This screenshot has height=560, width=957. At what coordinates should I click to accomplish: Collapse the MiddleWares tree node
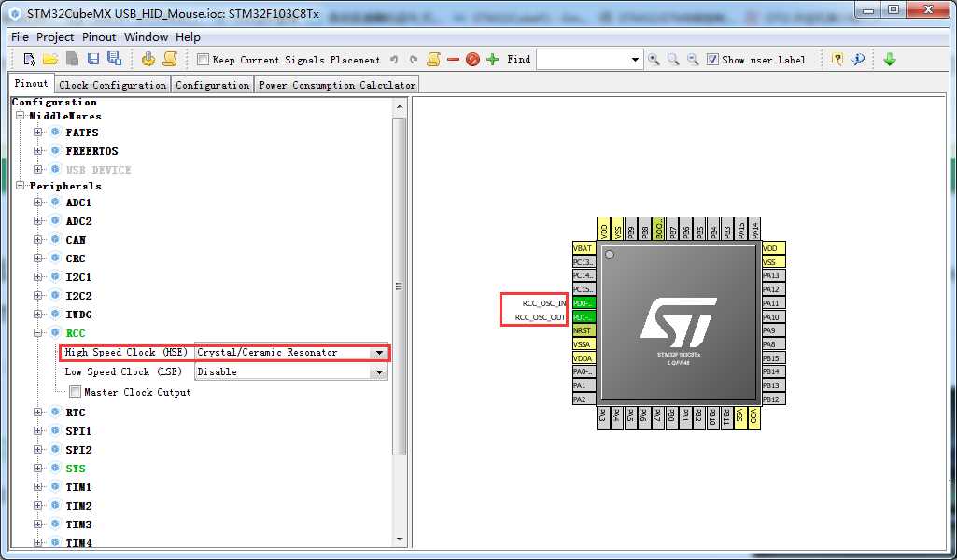[21, 116]
